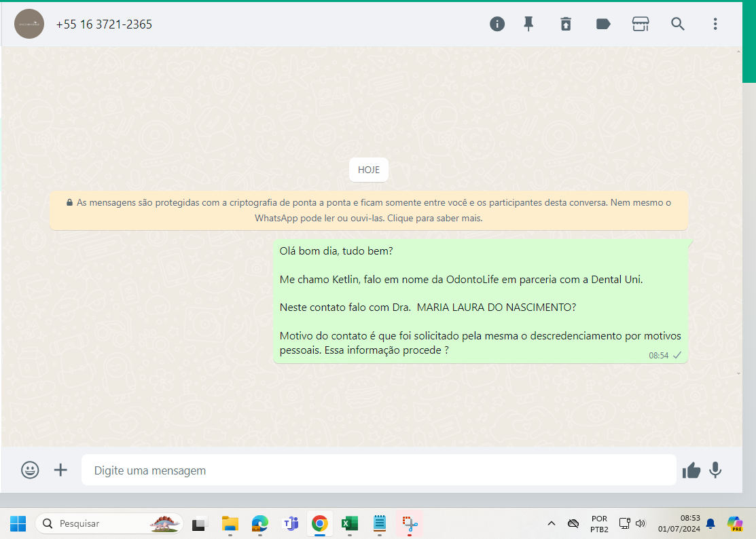The image size is (756, 539).
Task: Click the trash restore icon in header
Action: click(566, 24)
